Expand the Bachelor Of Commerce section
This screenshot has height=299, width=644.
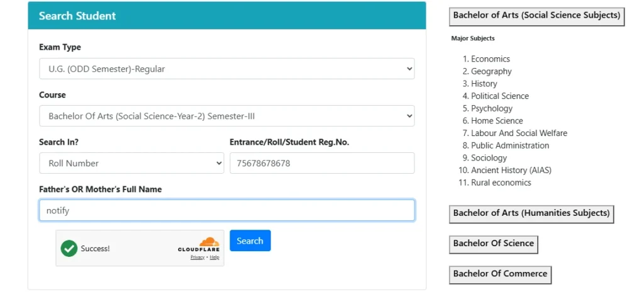pyautogui.click(x=500, y=274)
